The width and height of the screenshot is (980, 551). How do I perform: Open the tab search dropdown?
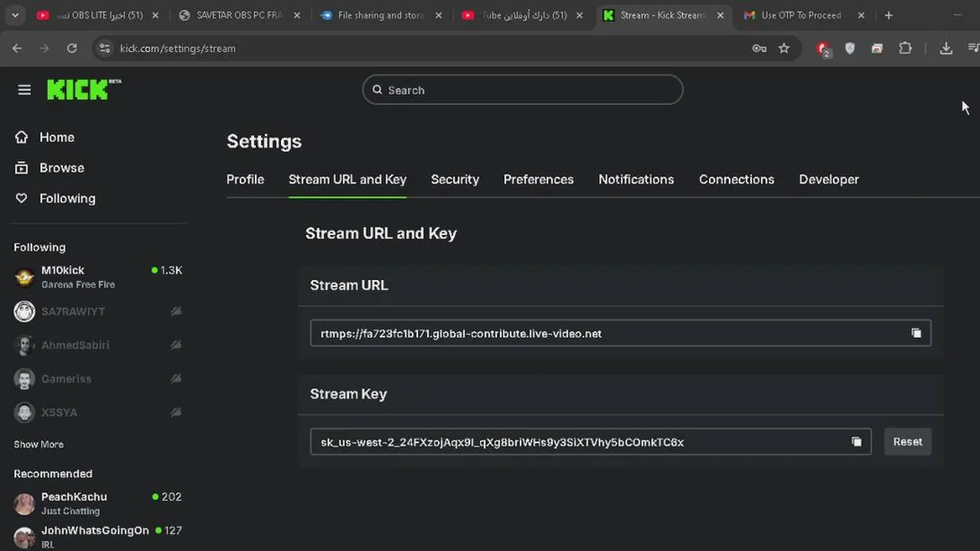(15, 15)
